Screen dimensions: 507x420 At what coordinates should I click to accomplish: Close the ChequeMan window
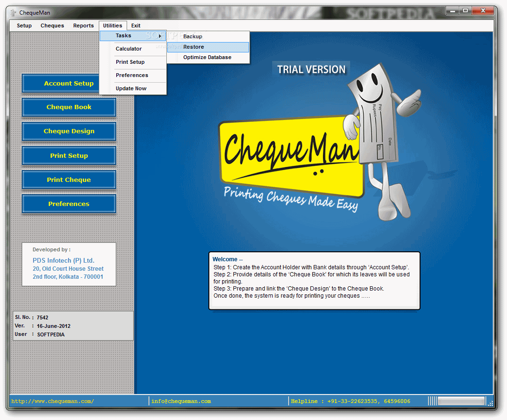pyautogui.click(x=483, y=11)
